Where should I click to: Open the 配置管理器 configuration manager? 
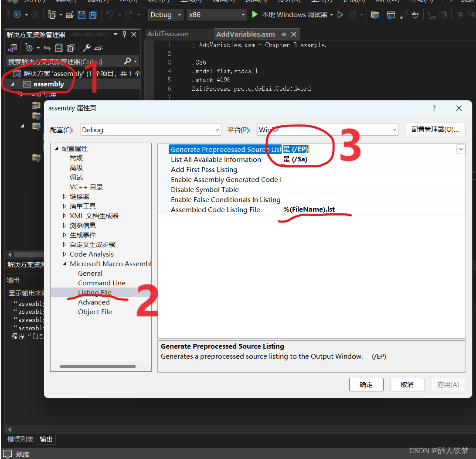[435, 129]
